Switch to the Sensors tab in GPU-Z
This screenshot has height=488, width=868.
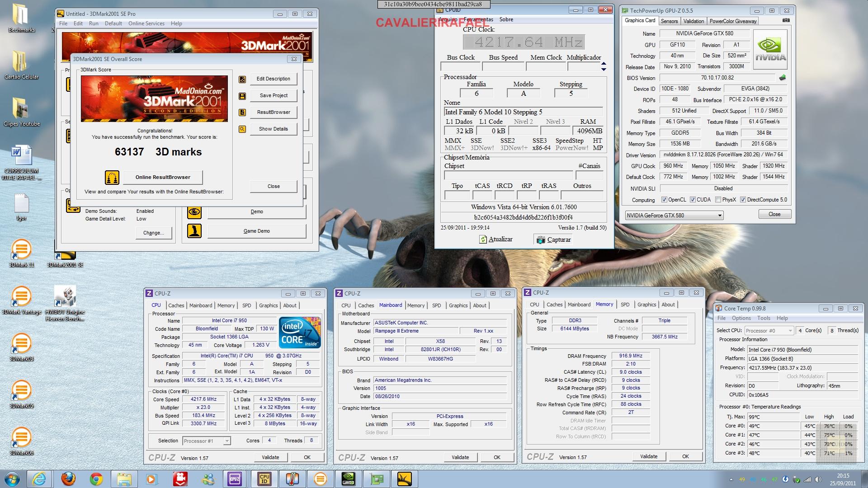coord(669,21)
